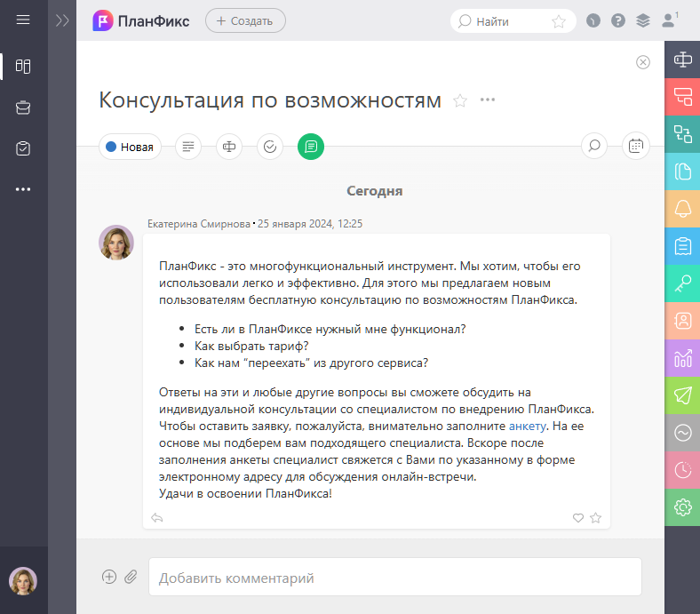The height and width of the screenshot is (614, 700).
Task: Expand the collapsed side panel chevrons
Action: [x=62, y=20]
